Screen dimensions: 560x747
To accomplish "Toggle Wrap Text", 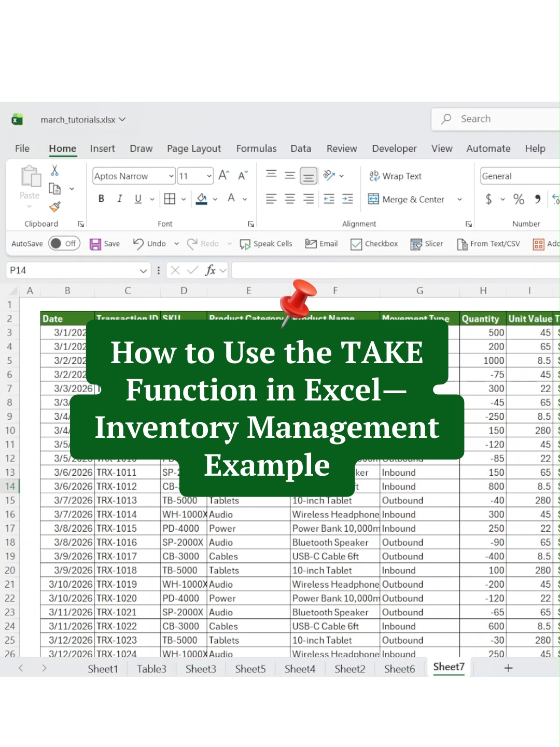I will coord(395,176).
